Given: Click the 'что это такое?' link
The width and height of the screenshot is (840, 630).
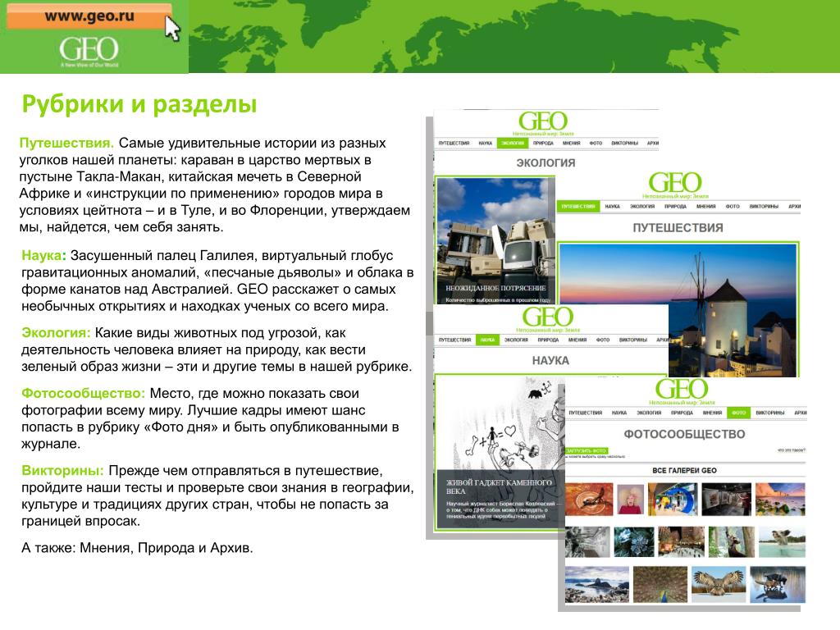Looking at the screenshot, I should pyautogui.click(x=792, y=450).
